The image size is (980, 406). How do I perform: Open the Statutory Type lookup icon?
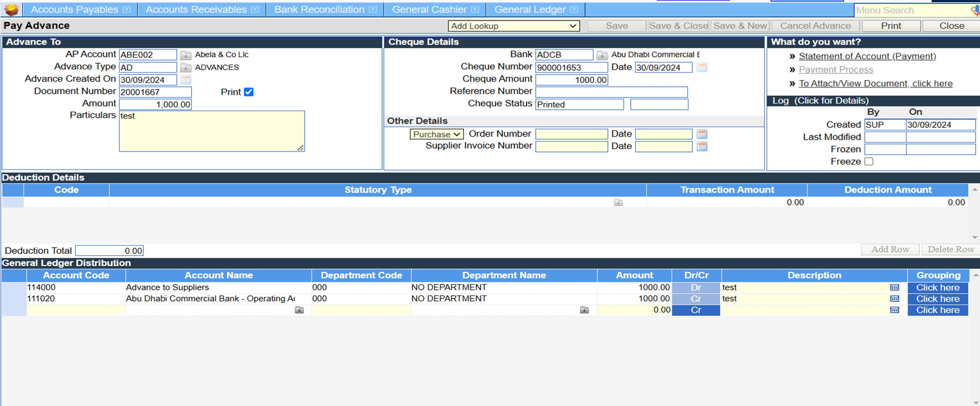tap(618, 202)
